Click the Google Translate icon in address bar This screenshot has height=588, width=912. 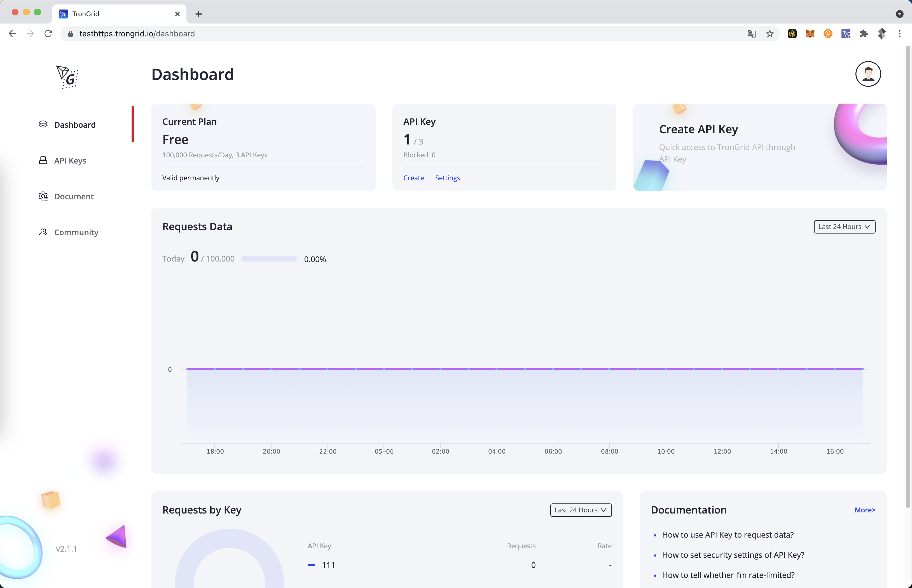tap(752, 34)
